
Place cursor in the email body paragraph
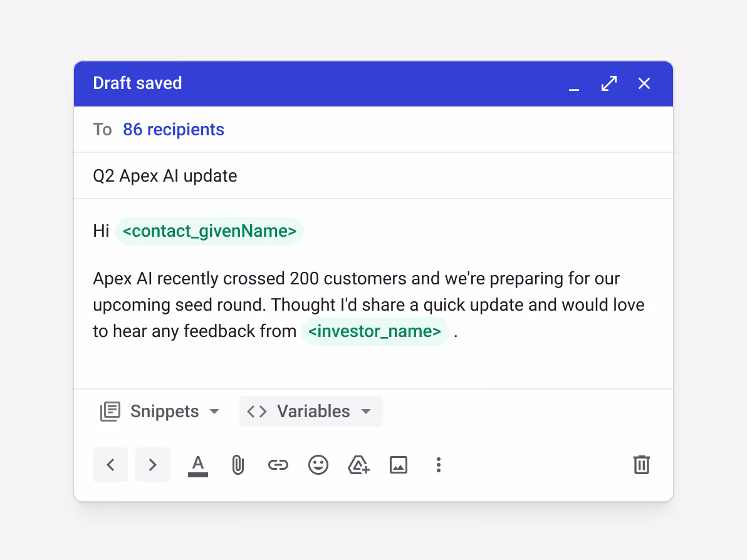[368, 305]
